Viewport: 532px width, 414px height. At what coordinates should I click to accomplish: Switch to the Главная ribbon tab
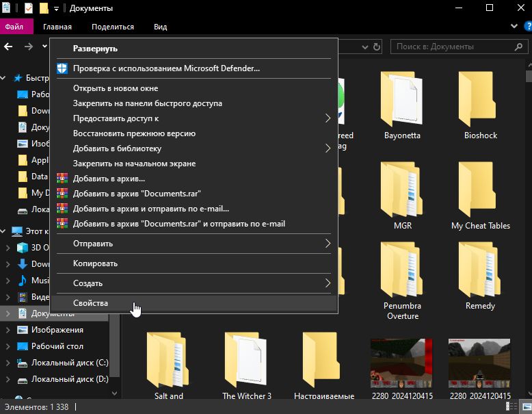pyautogui.click(x=57, y=27)
